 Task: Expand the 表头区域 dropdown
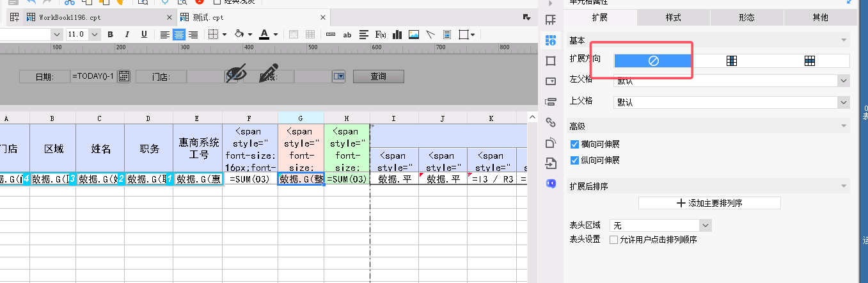coord(705,225)
